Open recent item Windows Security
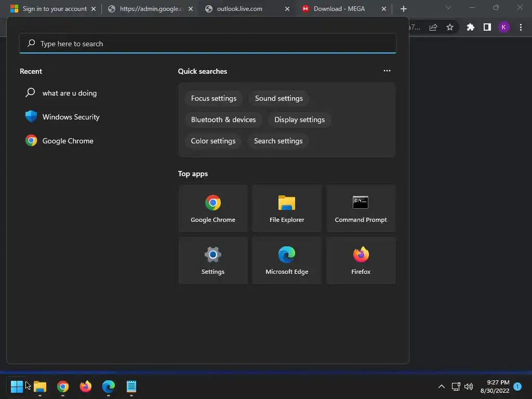This screenshot has width=532, height=399. pyautogui.click(x=62, y=117)
